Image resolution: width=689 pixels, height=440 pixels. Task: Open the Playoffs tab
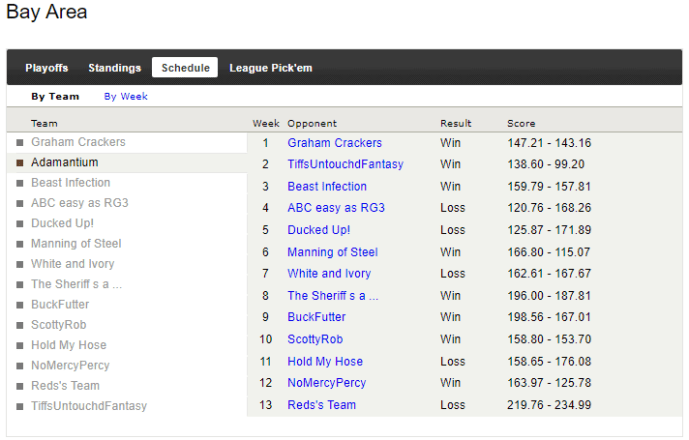[47, 68]
